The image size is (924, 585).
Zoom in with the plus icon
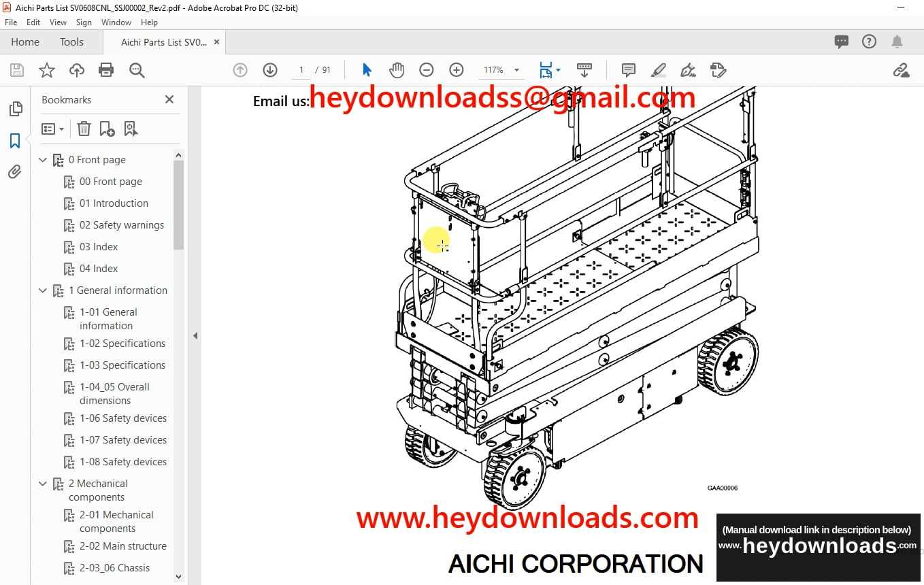tap(457, 70)
